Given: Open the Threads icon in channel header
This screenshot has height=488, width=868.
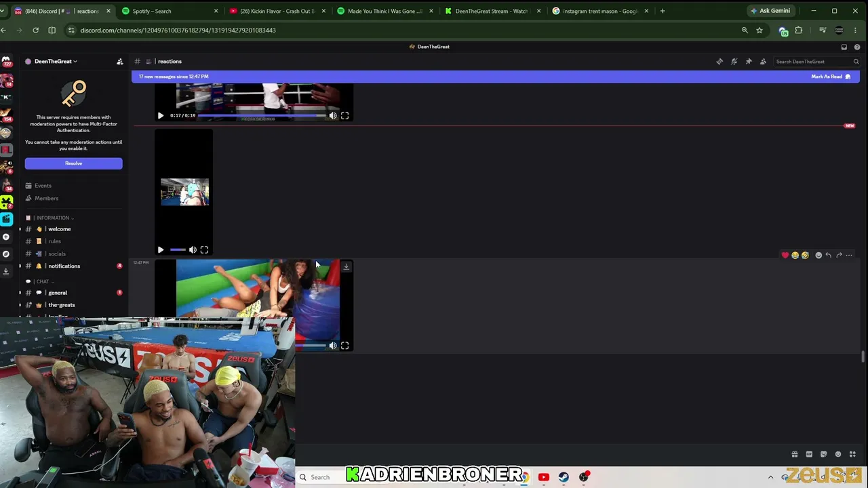Looking at the screenshot, I should [x=719, y=62].
